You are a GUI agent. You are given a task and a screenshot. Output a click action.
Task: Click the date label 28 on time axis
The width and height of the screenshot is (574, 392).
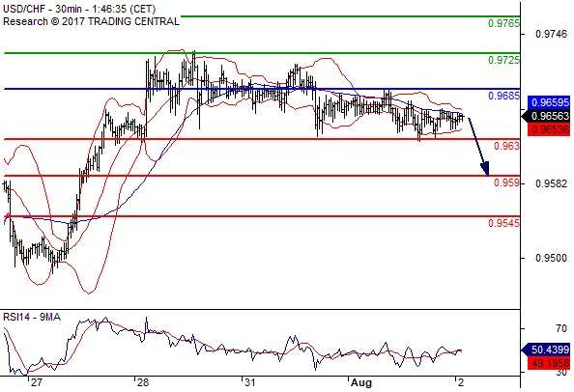[x=143, y=383]
